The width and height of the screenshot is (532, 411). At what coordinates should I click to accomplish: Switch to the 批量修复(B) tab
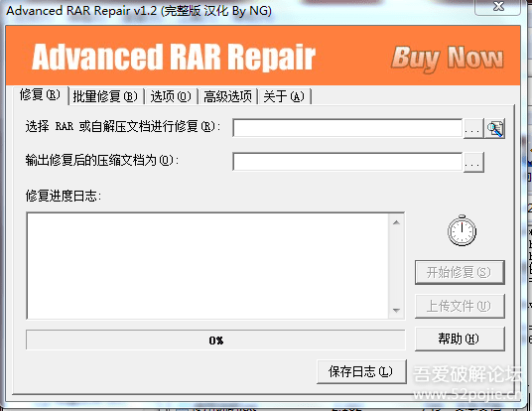(x=106, y=96)
